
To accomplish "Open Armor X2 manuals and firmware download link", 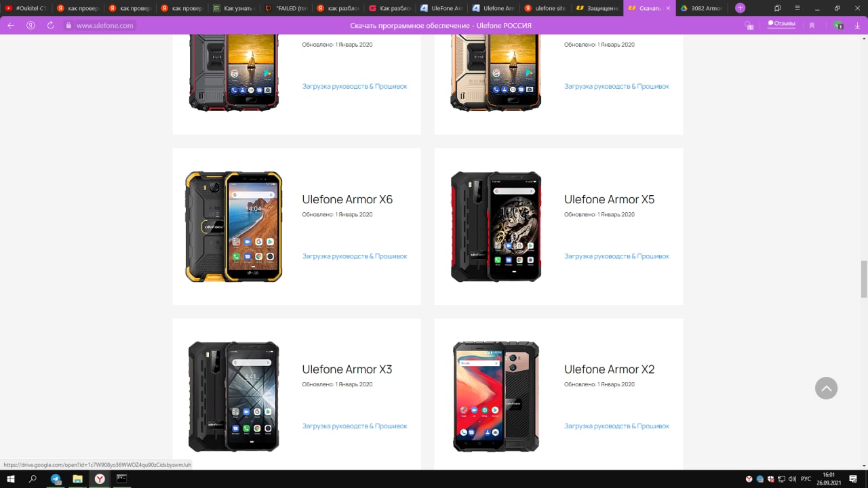I will [x=616, y=426].
